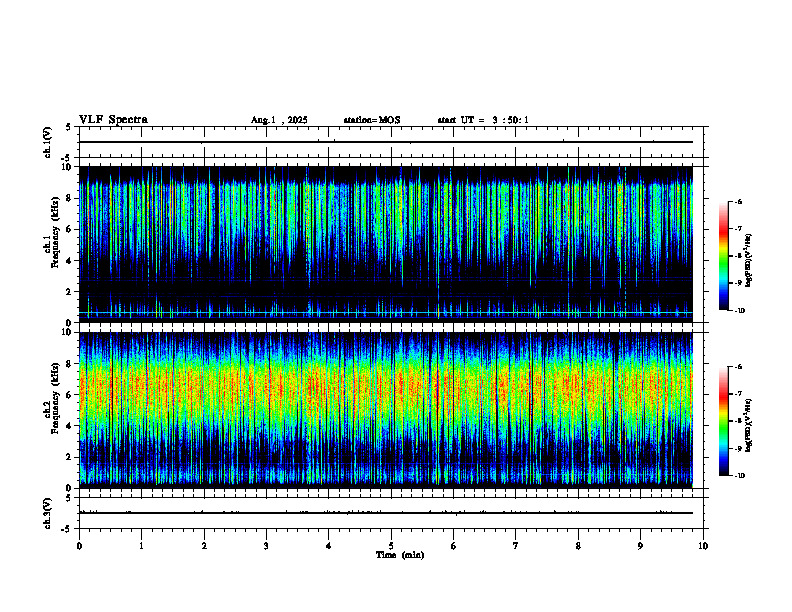Click the x-axis tick label "0"
The width and height of the screenshot is (792, 612).
79,546
